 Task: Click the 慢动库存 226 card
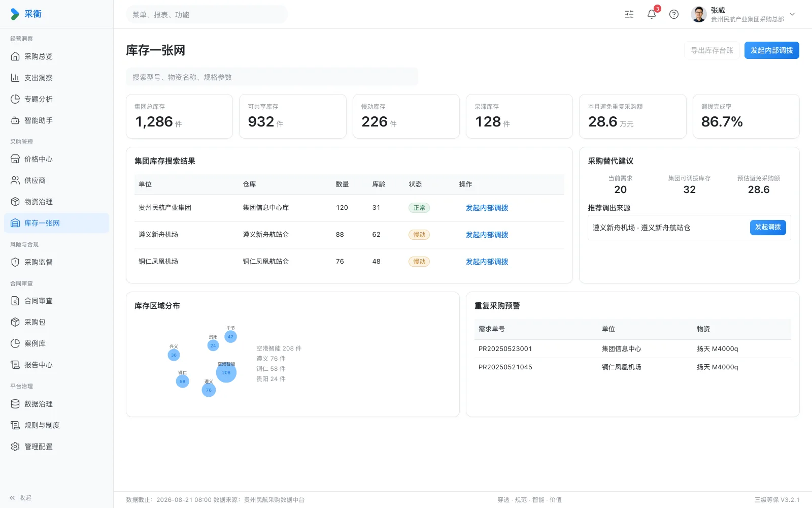[x=406, y=116]
